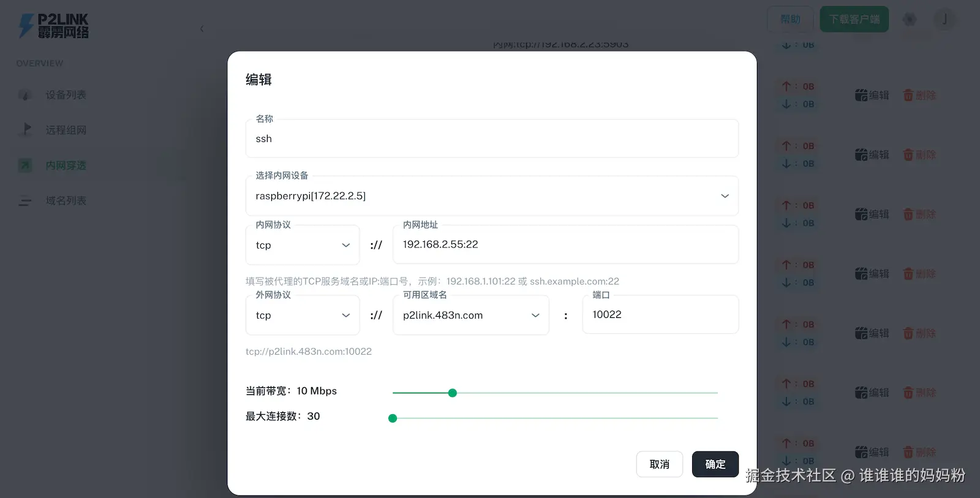Open the 外网协议 tcp dropdown

pyautogui.click(x=303, y=315)
